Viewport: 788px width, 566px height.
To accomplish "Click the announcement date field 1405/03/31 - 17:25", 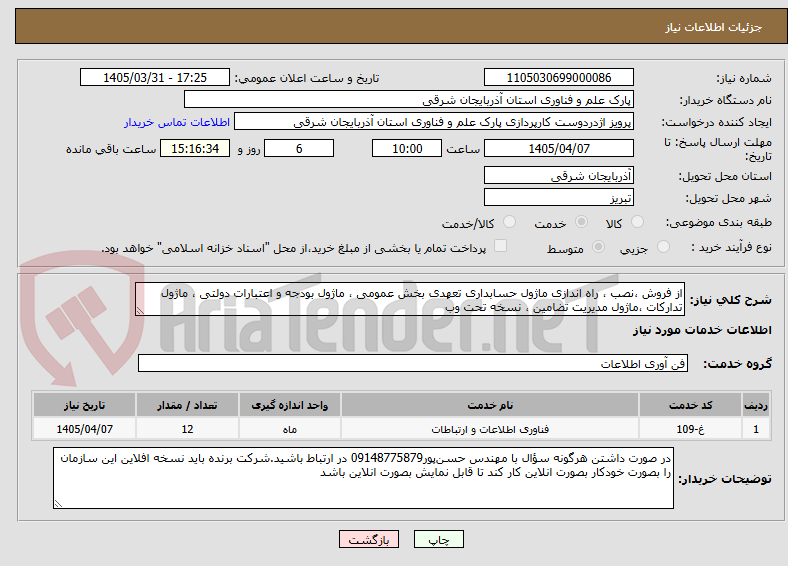I will pyautogui.click(x=155, y=77).
